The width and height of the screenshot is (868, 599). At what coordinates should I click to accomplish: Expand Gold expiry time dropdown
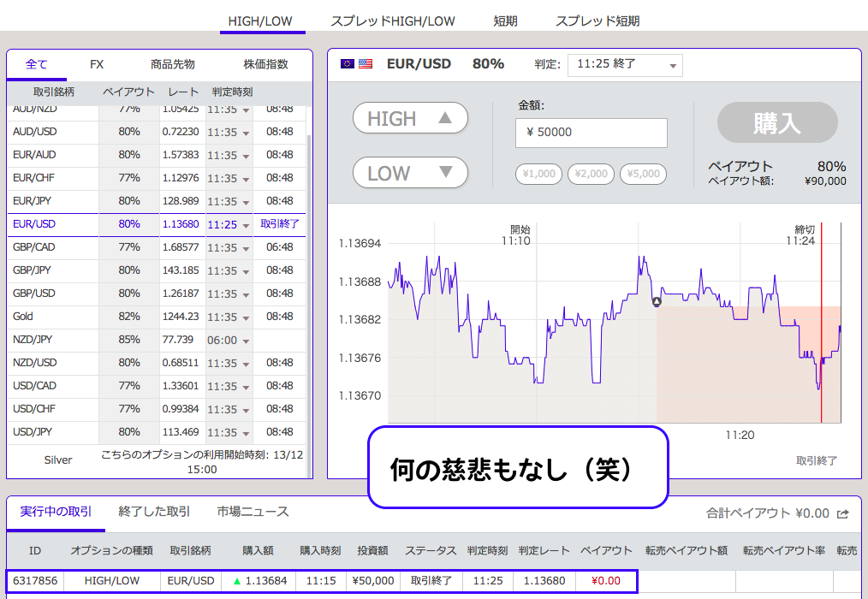tap(229, 317)
